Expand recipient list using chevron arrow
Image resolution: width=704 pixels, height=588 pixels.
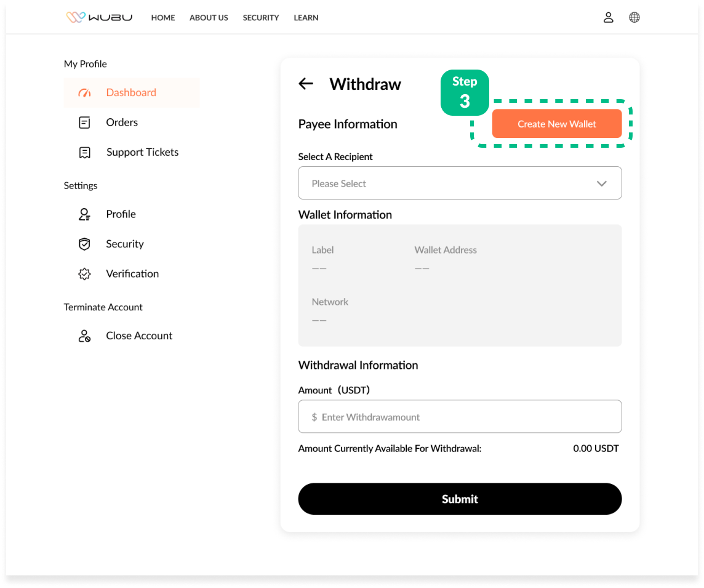point(601,183)
